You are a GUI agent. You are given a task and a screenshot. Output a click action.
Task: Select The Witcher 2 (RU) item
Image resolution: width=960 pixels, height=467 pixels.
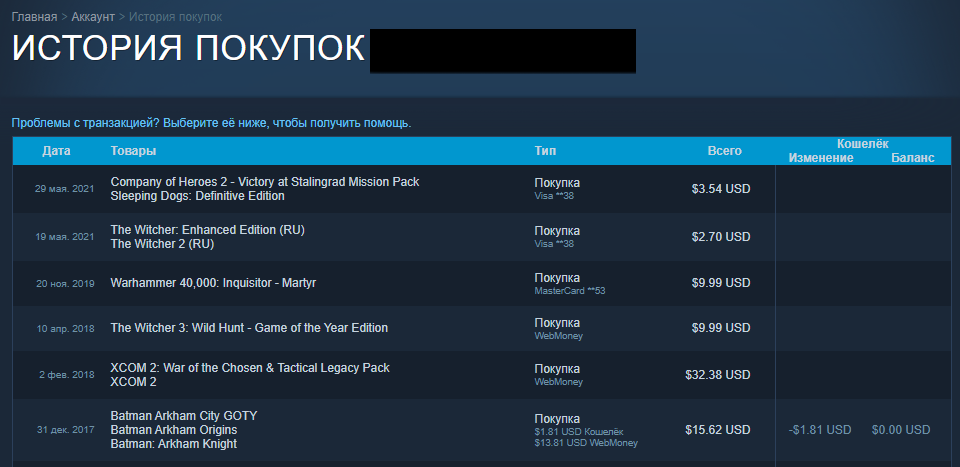click(162, 244)
